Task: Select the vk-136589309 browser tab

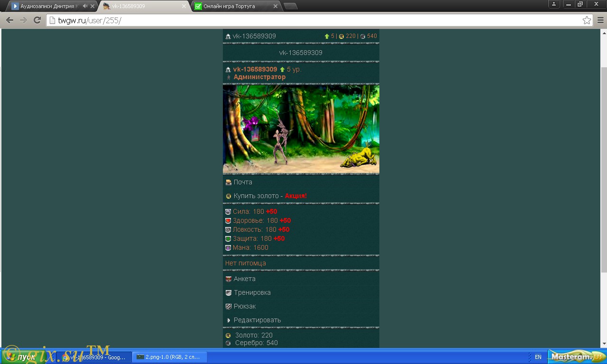Action: (144, 6)
